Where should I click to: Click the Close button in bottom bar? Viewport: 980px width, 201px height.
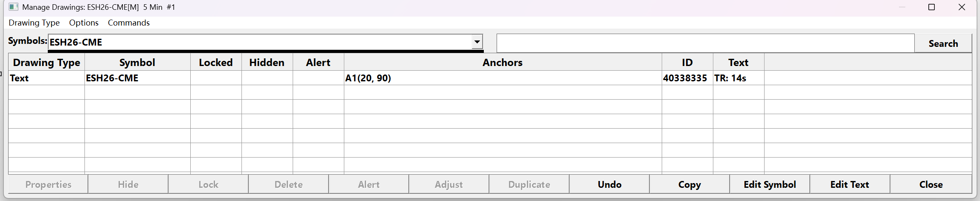pyautogui.click(x=931, y=184)
